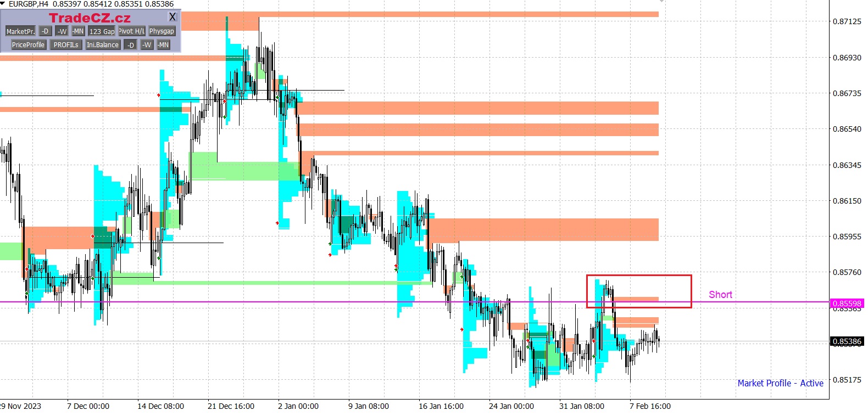The height and width of the screenshot is (416, 868).
Task: Open the PriceProfile option
Action: point(28,45)
